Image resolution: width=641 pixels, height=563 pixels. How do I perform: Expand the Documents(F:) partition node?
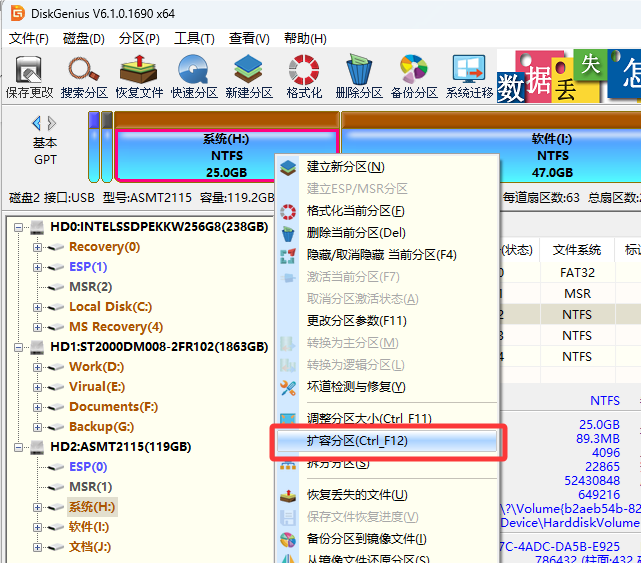point(37,407)
